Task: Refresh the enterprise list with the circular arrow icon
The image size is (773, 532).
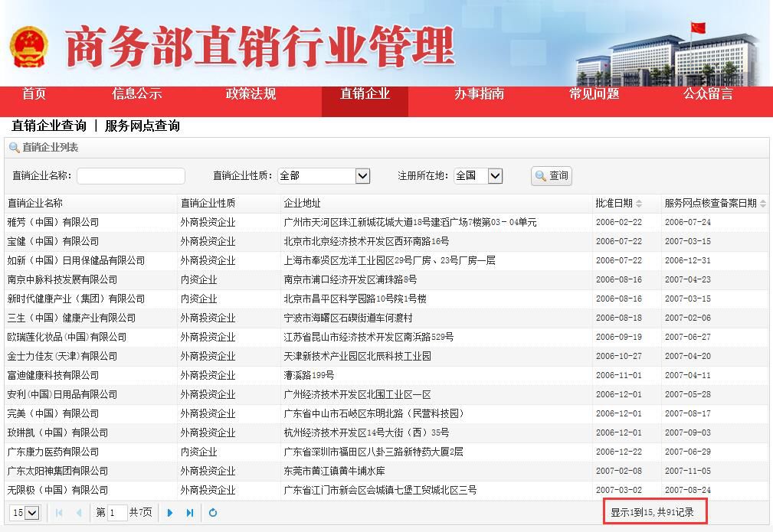Action: coord(213,514)
